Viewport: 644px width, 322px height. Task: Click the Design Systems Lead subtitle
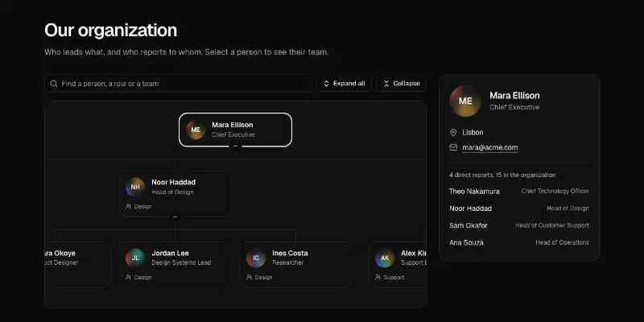tap(181, 262)
